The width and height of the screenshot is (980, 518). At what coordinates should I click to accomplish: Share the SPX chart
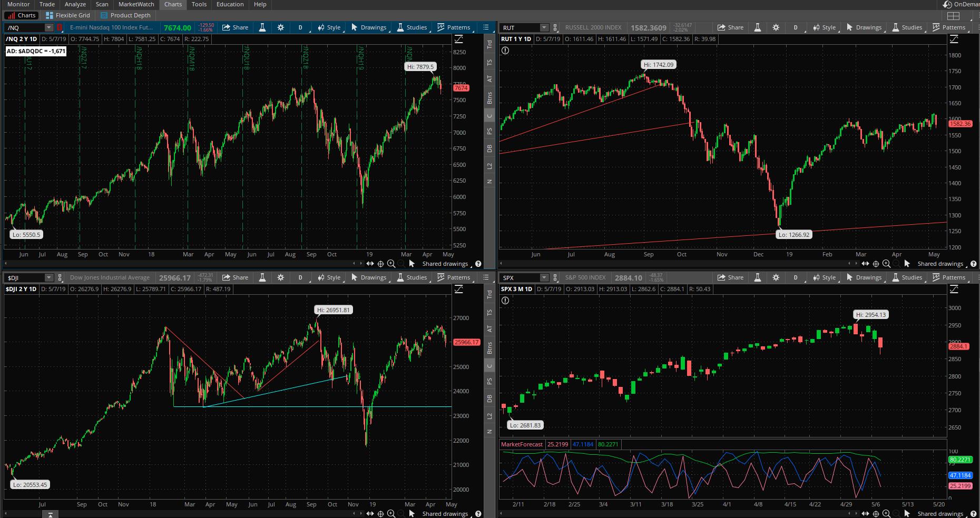point(730,277)
